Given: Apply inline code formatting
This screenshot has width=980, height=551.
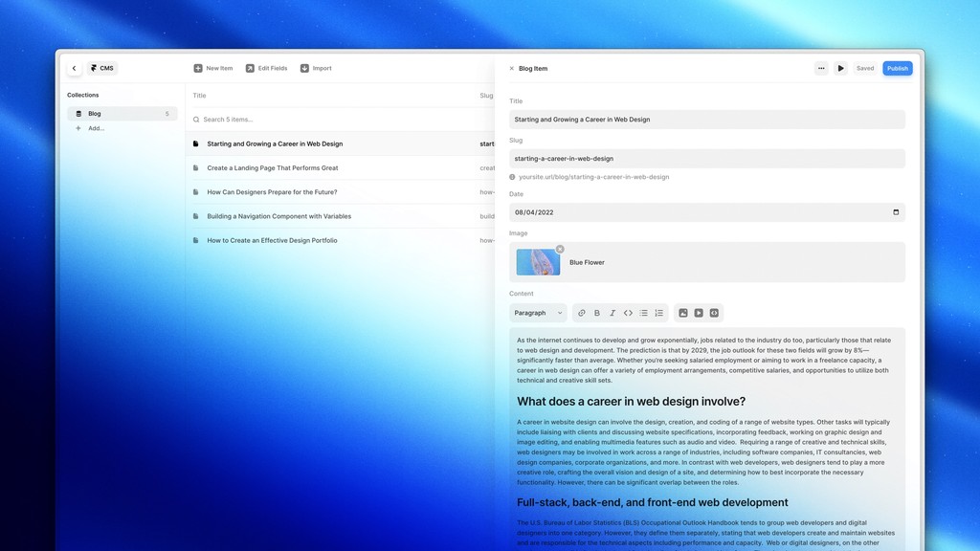Looking at the screenshot, I should pos(628,313).
